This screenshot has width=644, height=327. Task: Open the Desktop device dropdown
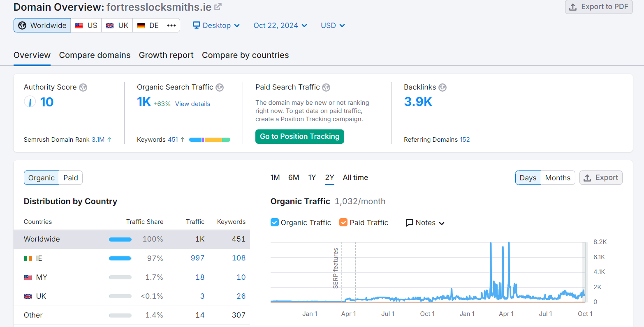[x=216, y=25]
